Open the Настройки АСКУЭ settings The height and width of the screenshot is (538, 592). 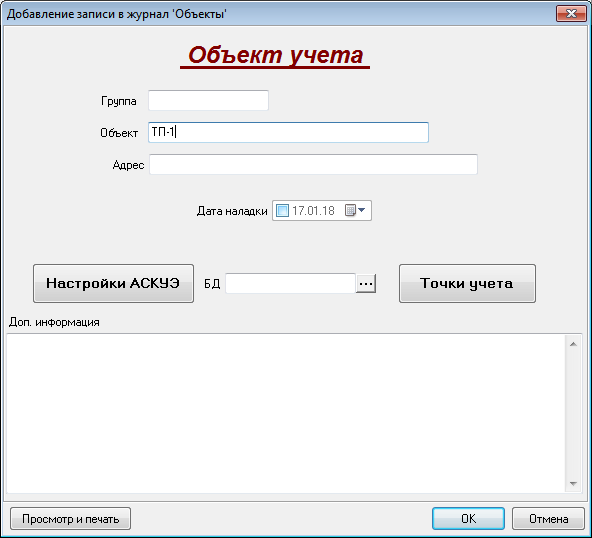point(113,284)
